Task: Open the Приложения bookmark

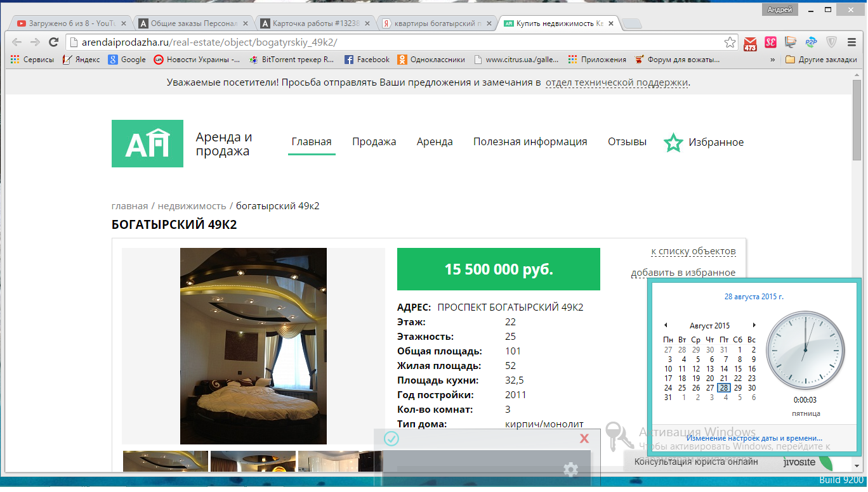Action: tap(597, 60)
